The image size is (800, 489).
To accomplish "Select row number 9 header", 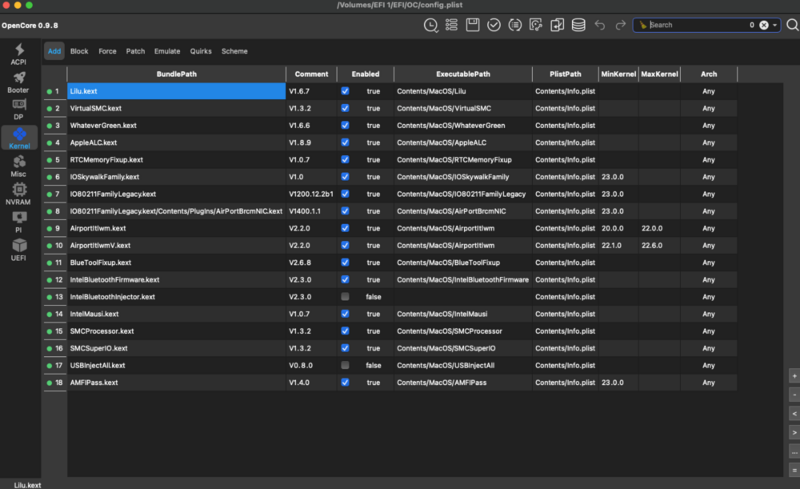I will (55, 228).
